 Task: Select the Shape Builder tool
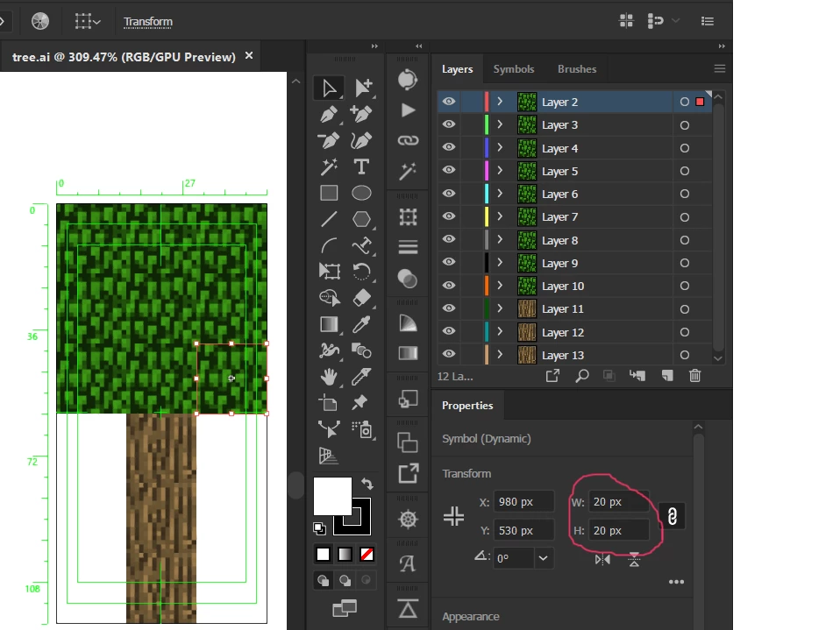329,297
